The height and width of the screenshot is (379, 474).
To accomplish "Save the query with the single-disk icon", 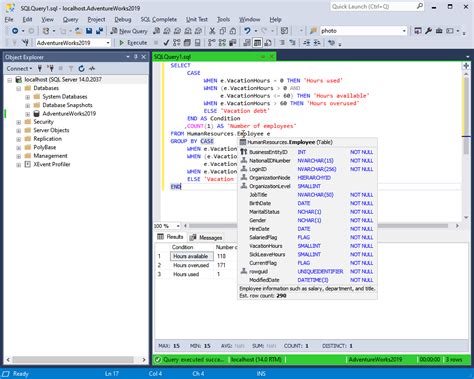I will [x=89, y=31].
